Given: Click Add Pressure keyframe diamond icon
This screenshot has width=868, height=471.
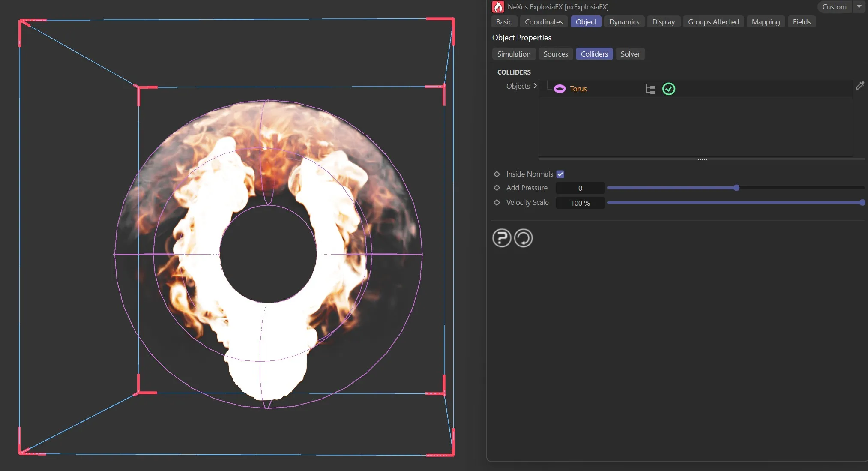Looking at the screenshot, I should click(497, 188).
